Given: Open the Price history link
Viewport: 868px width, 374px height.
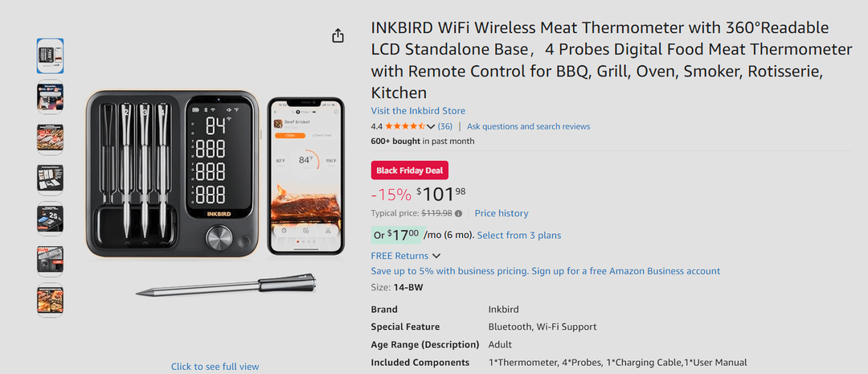Looking at the screenshot, I should (x=502, y=214).
